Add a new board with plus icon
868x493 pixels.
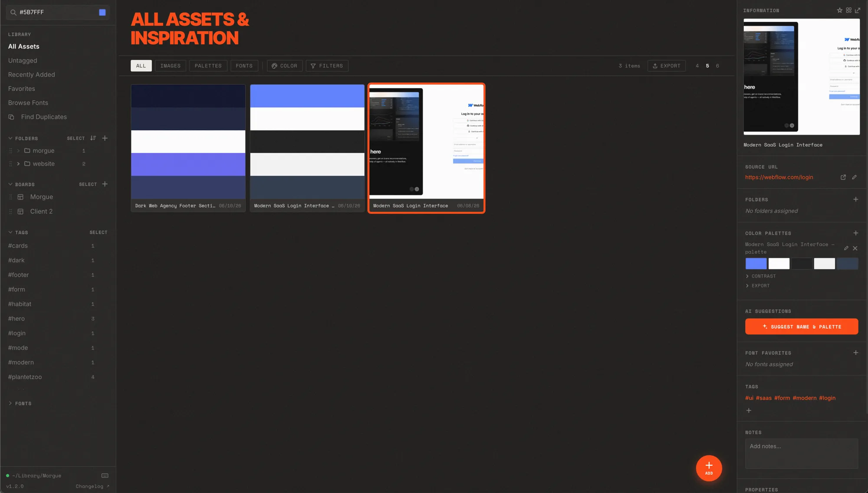[x=105, y=184]
